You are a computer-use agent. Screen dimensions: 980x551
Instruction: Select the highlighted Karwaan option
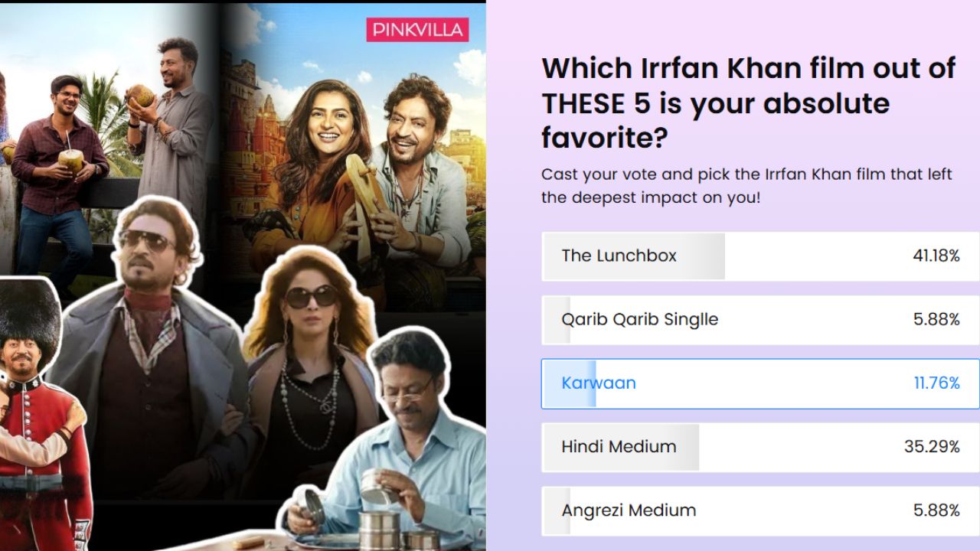[760, 383]
